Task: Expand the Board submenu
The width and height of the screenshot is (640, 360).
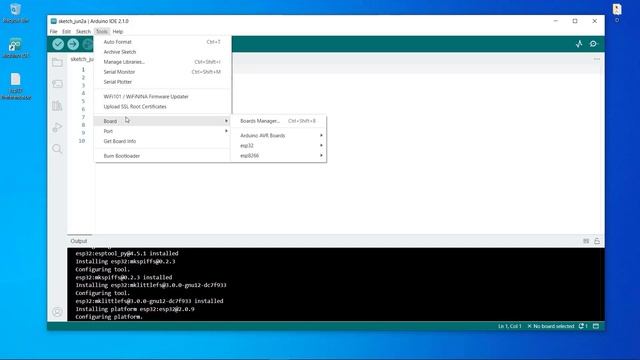Action: click(162, 121)
